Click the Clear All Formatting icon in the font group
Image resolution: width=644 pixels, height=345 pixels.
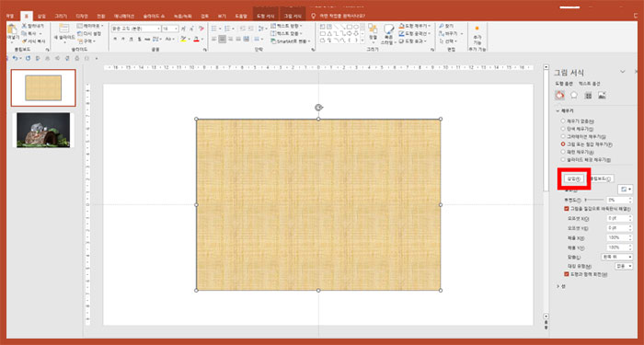pyautogui.click(x=201, y=29)
